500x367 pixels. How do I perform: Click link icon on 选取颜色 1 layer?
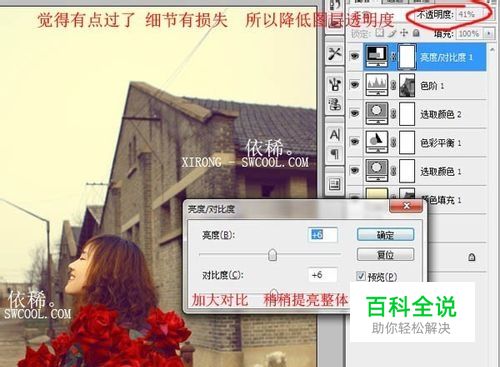point(394,171)
